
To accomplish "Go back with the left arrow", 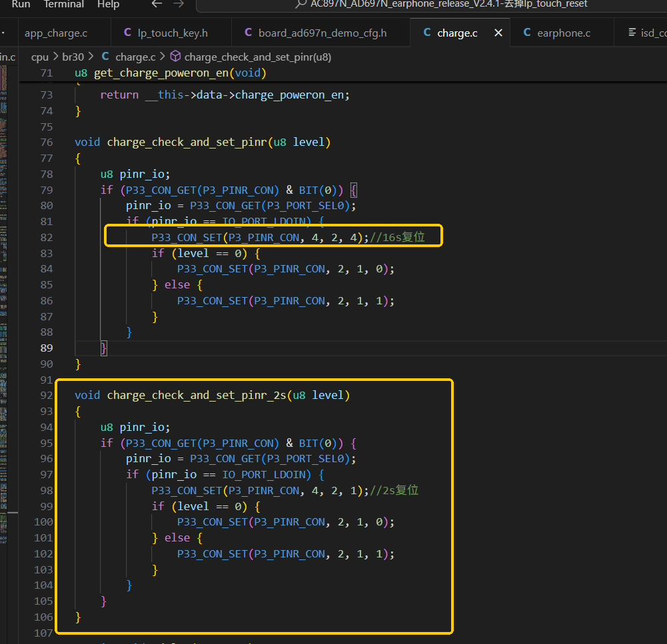I will (157, 4).
